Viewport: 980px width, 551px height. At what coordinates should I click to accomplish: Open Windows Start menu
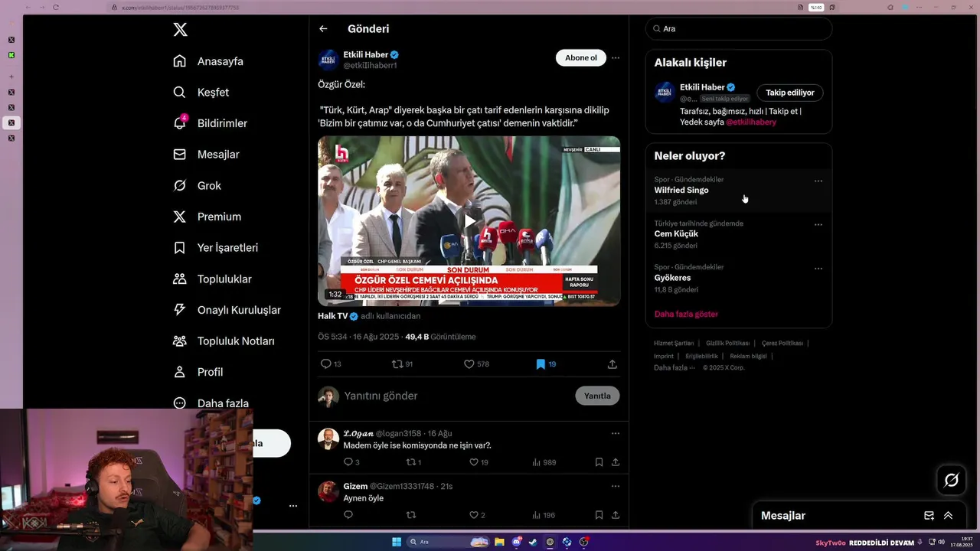coord(397,542)
